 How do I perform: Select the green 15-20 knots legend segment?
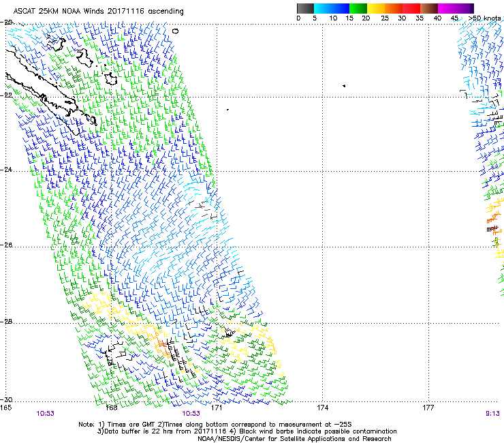click(x=358, y=8)
